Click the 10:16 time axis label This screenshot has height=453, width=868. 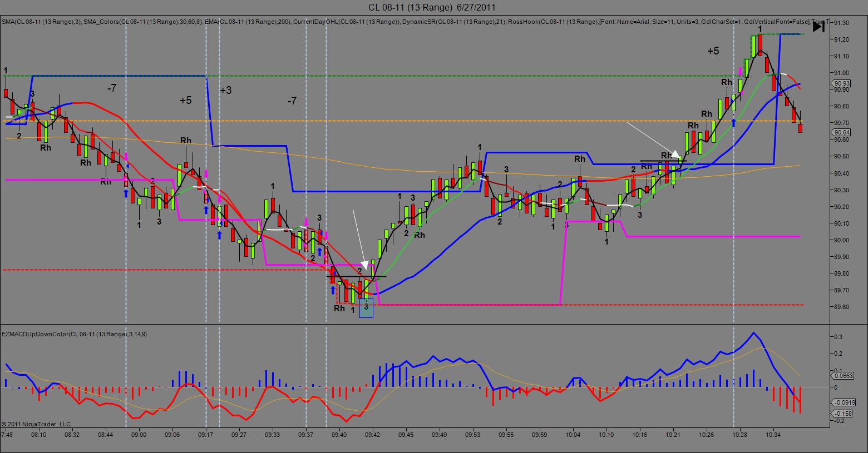640,435
